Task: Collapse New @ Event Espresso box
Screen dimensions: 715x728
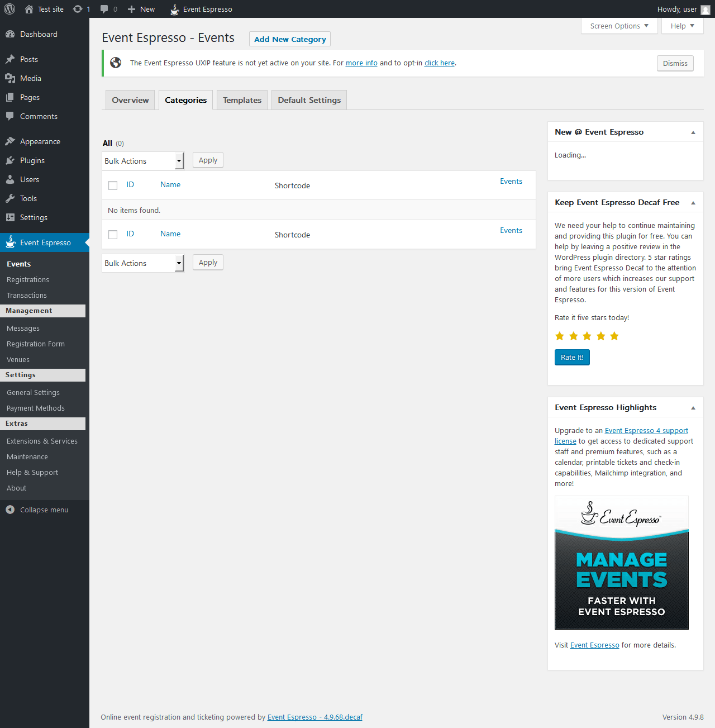Action: click(693, 132)
